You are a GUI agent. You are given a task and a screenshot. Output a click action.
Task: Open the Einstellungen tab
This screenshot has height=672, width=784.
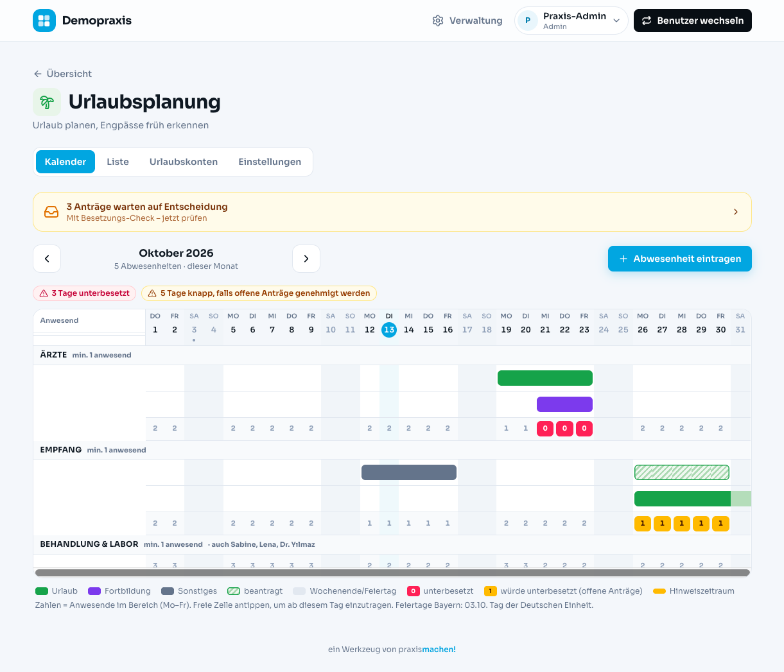(270, 162)
